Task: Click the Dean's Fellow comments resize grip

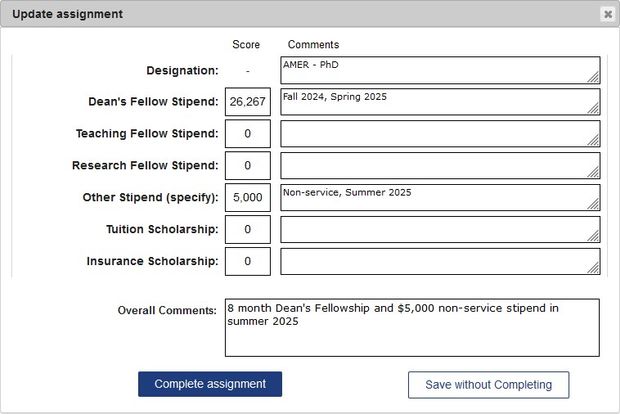Action: pyautogui.click(x=594, y=109)
